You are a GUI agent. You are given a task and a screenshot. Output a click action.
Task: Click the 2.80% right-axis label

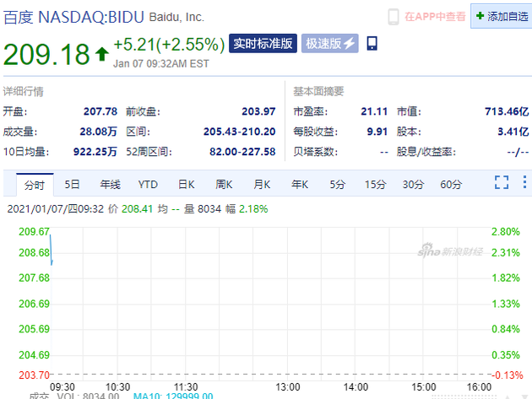(506, 231)
